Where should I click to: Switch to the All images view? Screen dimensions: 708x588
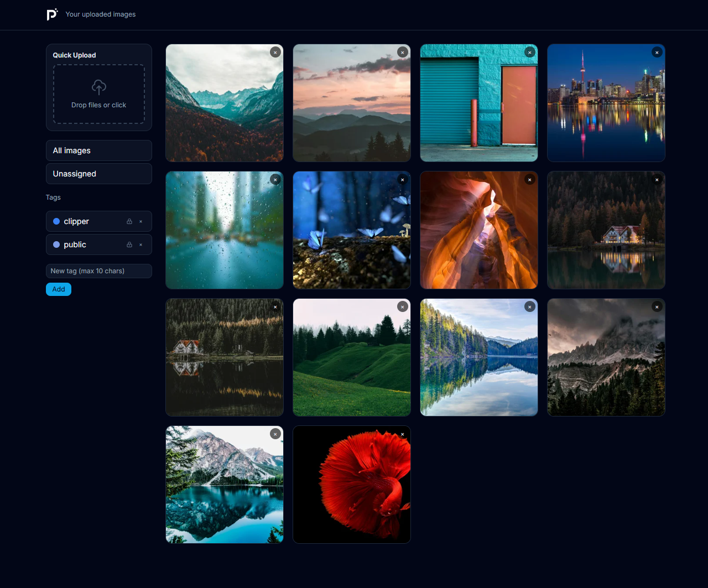click(x=98, y=150)
